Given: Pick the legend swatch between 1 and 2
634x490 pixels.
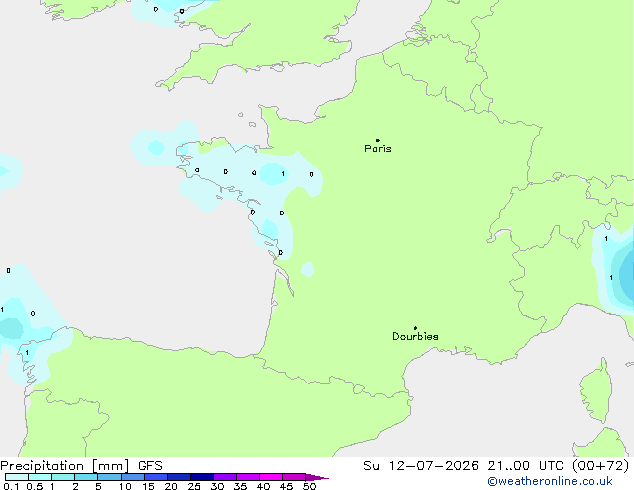Looking at the screenshot, I should (x=63, y=477).
